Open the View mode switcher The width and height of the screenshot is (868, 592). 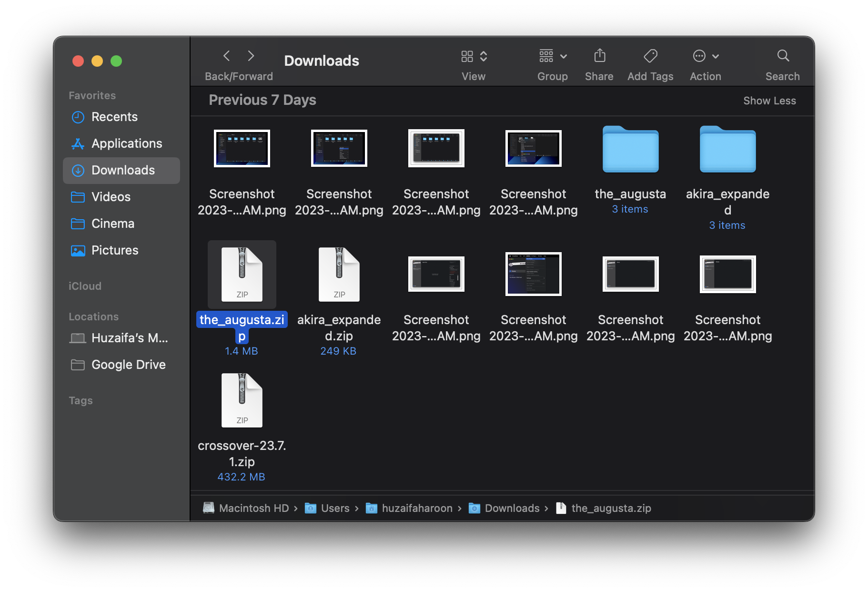pyautogui.click(x=474, y=56)
